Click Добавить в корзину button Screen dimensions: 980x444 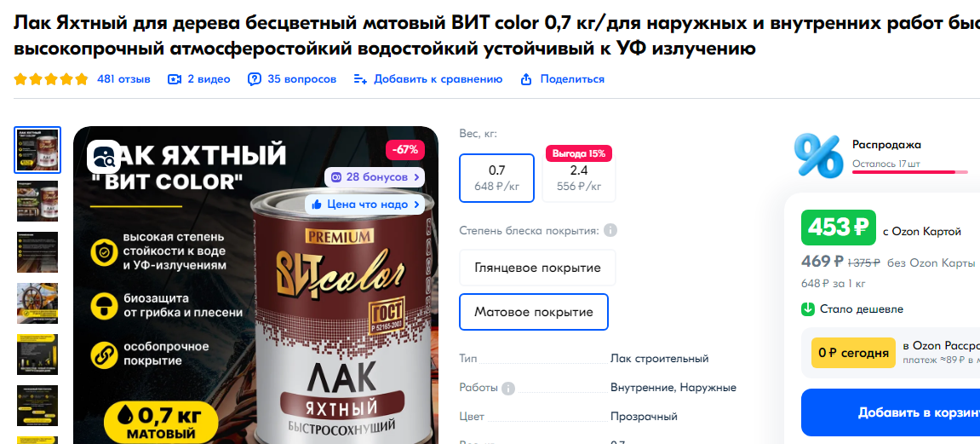pyautogui.click(x=891, y=412)
